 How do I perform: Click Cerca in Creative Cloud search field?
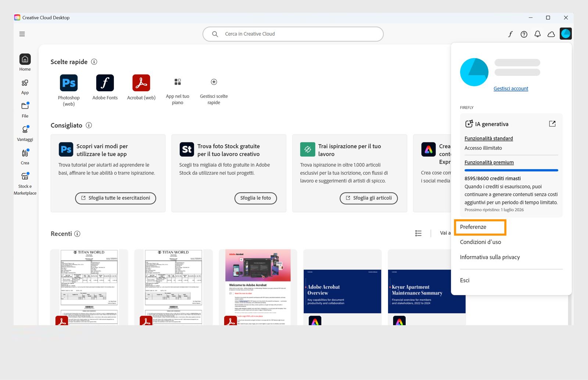(x=293, y=34)
